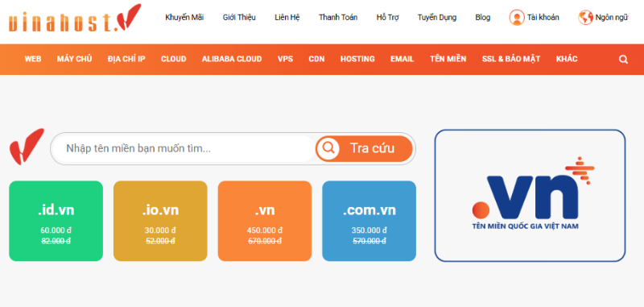This screenshot has width=644, height=307.
Task: Select the yellow .io.vn domain card
Action: pos(160,221)
